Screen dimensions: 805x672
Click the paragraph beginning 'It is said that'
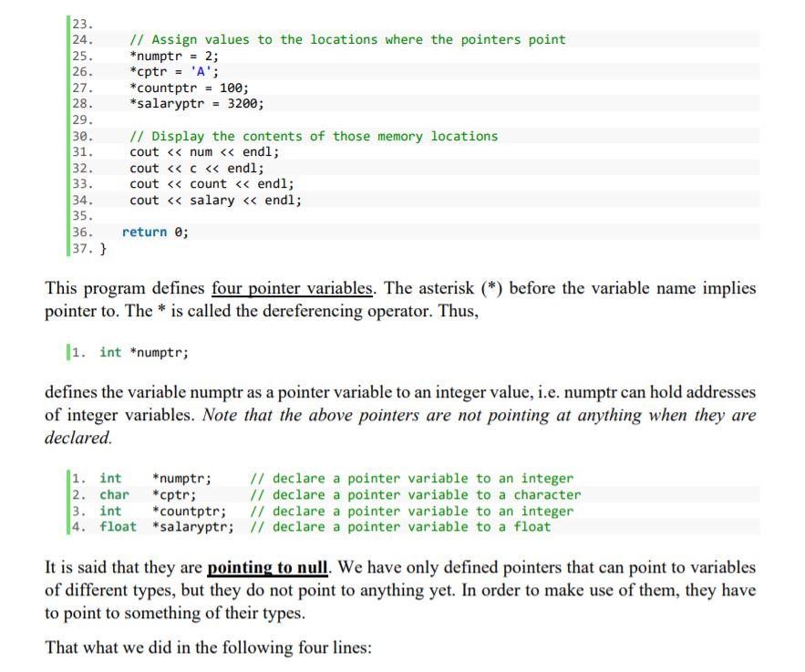(x=401, y=588)
